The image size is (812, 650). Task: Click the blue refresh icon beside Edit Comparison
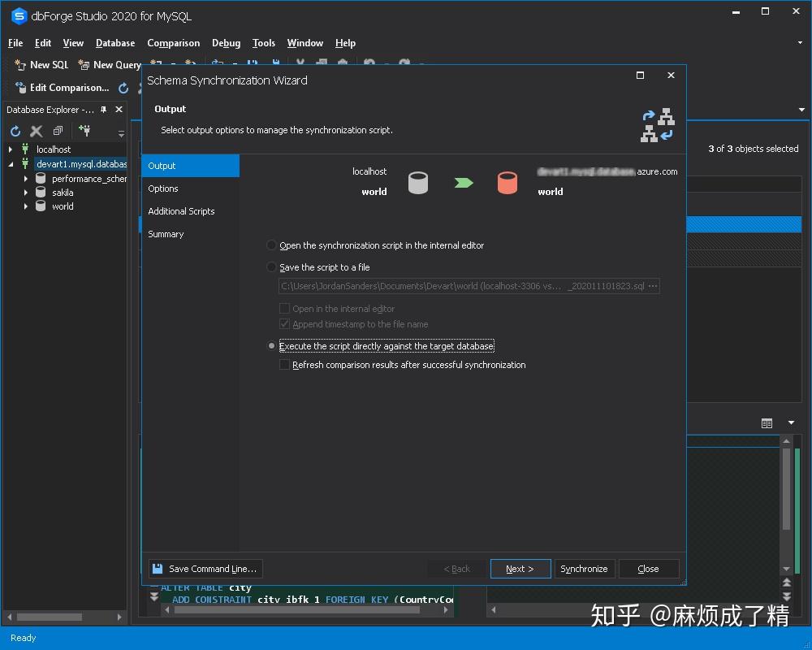click(123, 88)
